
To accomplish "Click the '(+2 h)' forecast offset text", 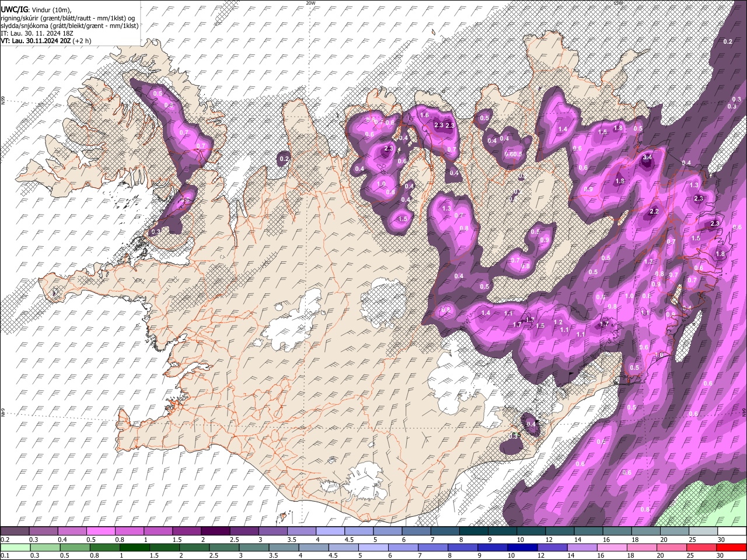I will [83, 41].
